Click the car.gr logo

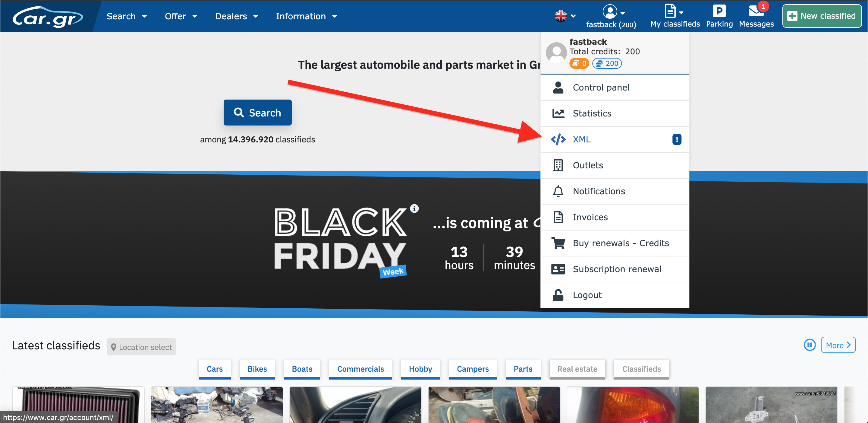pyautogui.click(x=48, y=17)
